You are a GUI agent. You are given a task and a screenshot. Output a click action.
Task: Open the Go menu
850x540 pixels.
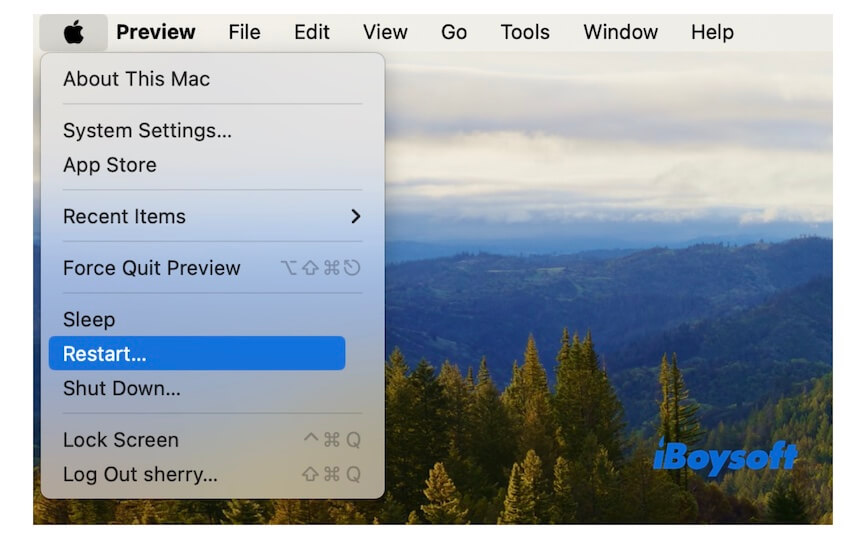pos(453,32)
